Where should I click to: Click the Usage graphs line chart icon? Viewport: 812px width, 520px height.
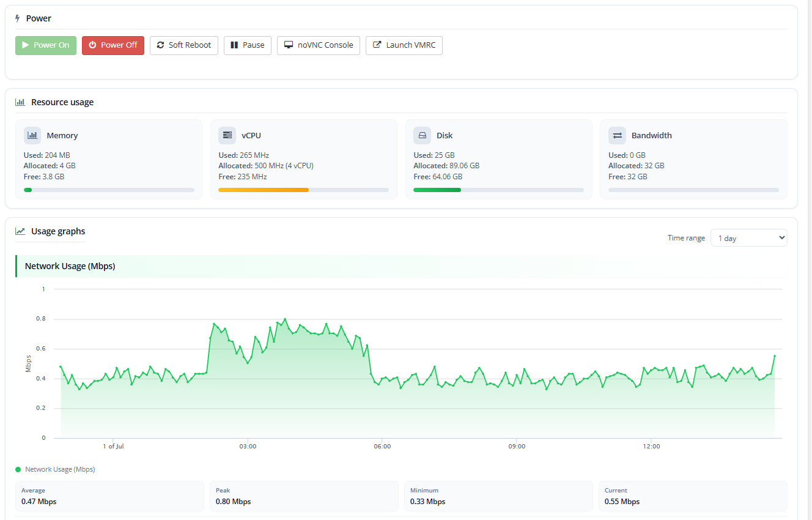pyautogui.click(x=20, y=231)
